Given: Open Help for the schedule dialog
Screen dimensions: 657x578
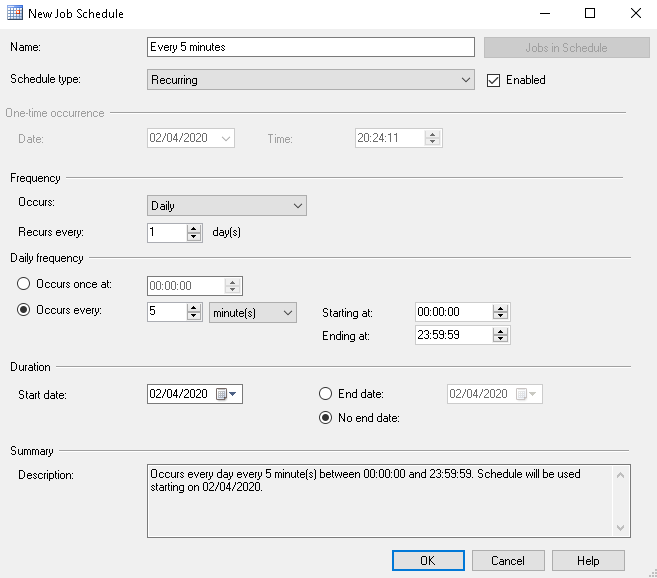Looking at the screenshot, I should pos(588,560).
